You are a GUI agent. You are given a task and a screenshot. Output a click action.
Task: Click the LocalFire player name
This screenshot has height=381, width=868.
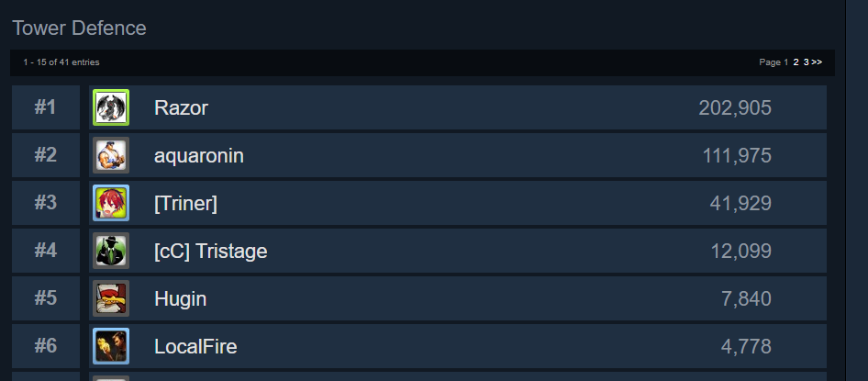(195, 347)
